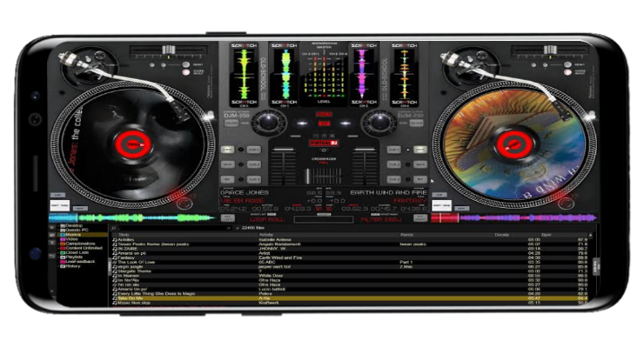The image size is (644, 348).
Task: Trigger CUE 3 on the right deck
Action: pyautogui.click(x=394, y=179)
